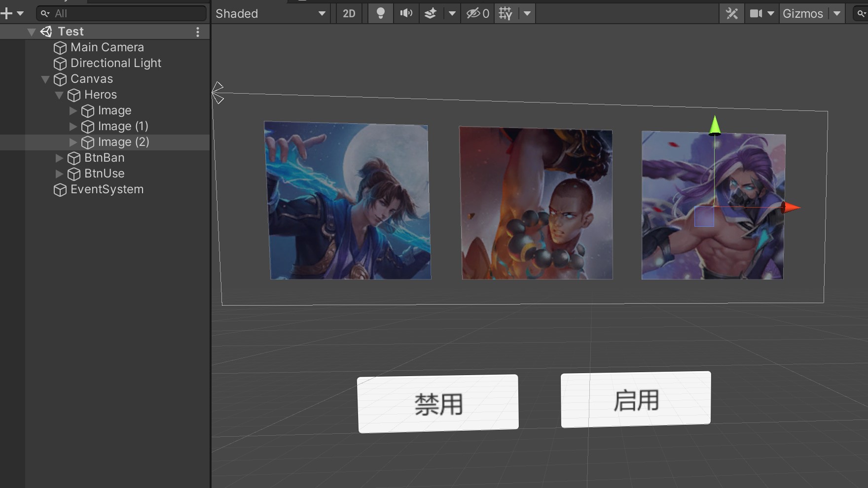Click the red X-axis gizmo arrow

click(x=791, y=208)
